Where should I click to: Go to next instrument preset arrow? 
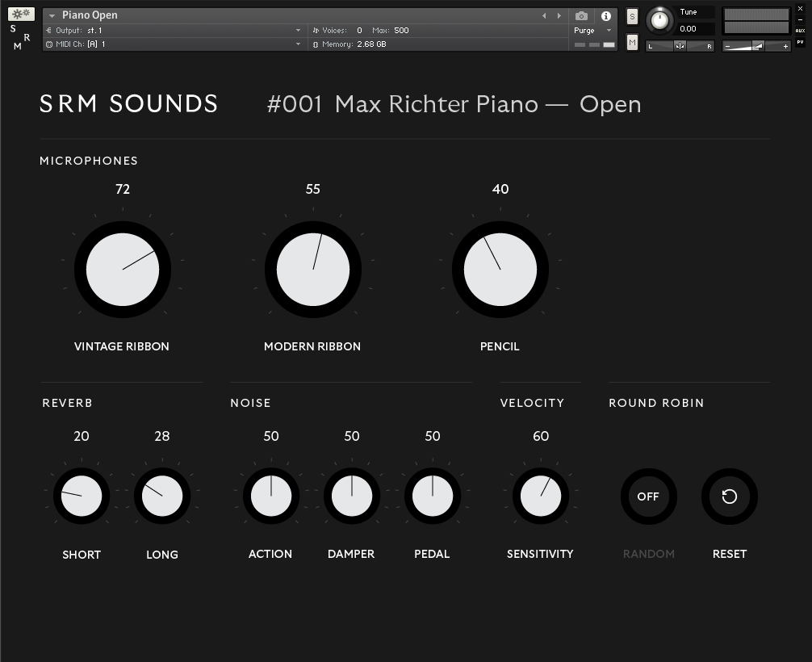tap(559, 16)
